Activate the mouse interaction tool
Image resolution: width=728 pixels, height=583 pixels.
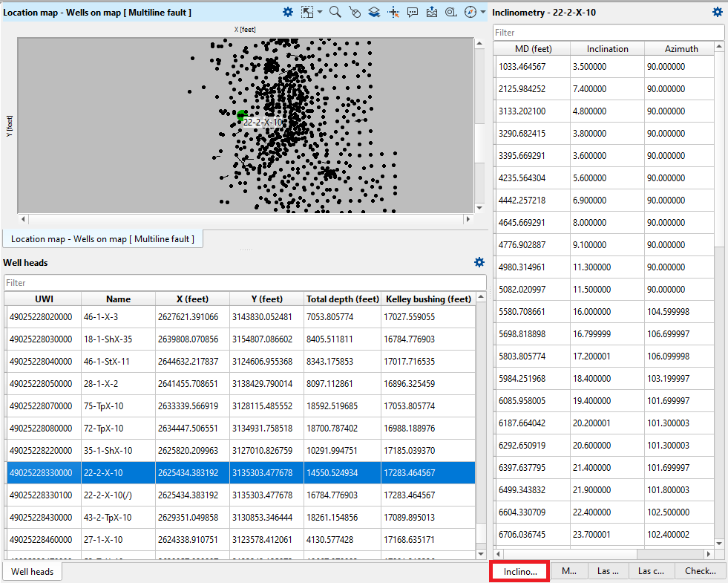click(355, 12)
